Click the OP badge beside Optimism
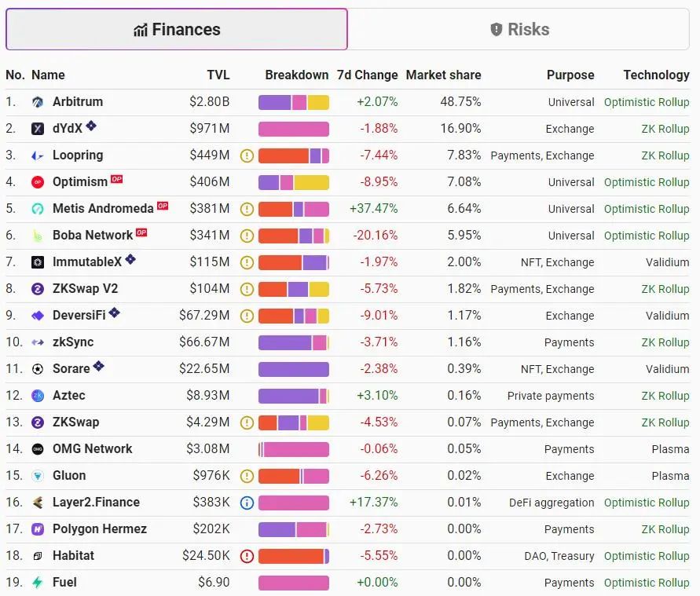The height and width of the screenshot is (596, 700). tap(116, 179)
